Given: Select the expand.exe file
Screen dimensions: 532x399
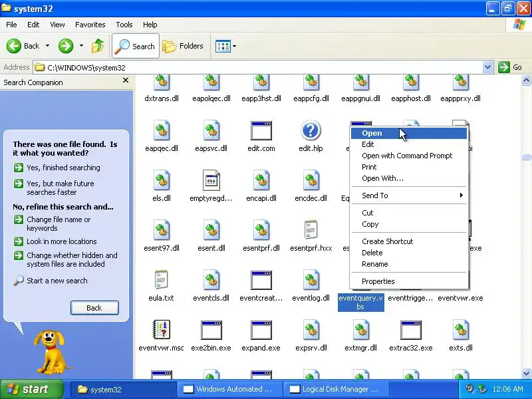Looking at the screenshot, I should (261, 336).
